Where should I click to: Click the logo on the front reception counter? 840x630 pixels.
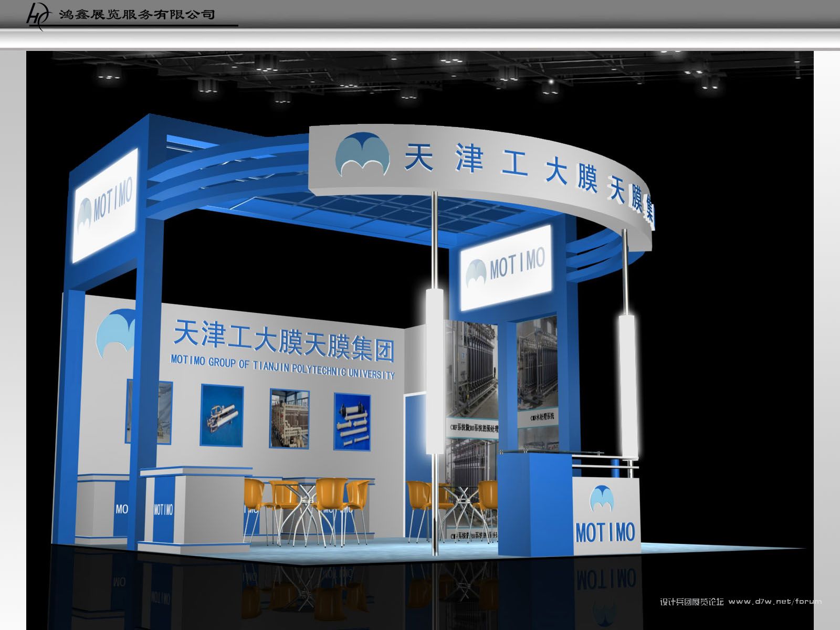[602, 499]
